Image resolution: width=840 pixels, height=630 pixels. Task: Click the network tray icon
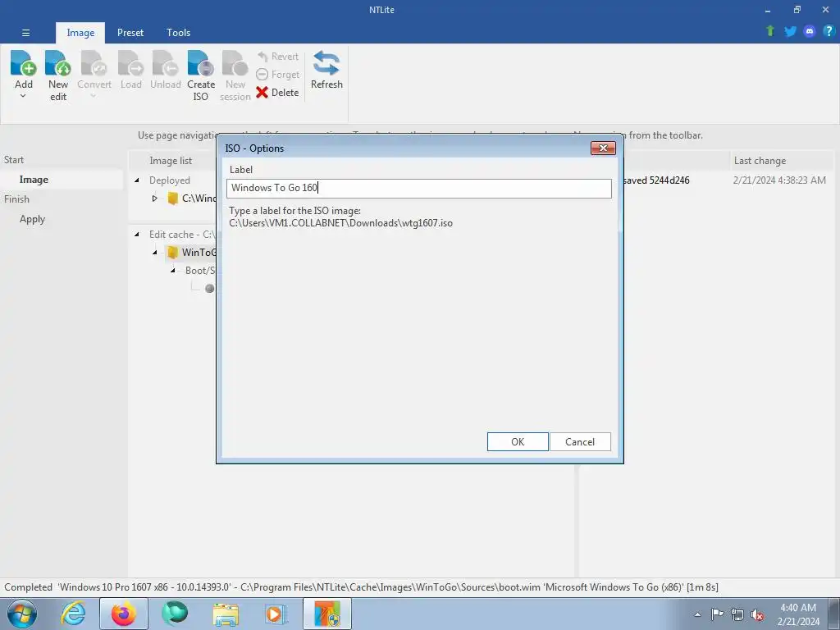click(737, 614)
